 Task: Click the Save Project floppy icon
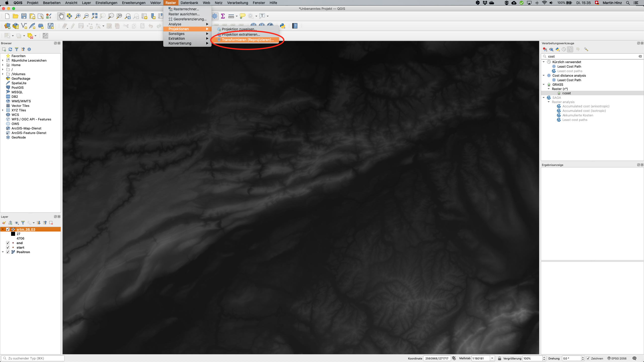(24, 16)
